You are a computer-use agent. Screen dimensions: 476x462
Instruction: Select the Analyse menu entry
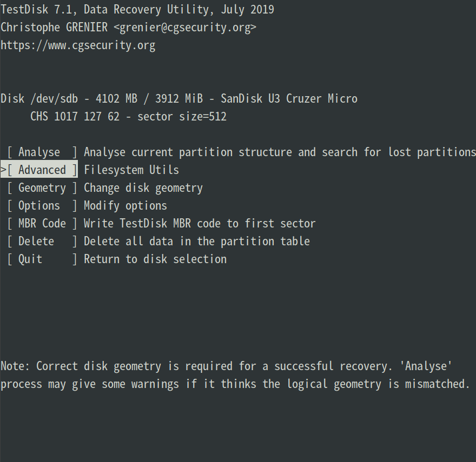[x=39, y=152]
